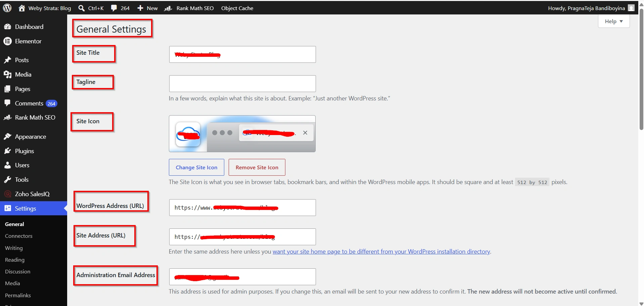Follow the site home page different directory link
The image size is (644, 306).
(381, 252)
